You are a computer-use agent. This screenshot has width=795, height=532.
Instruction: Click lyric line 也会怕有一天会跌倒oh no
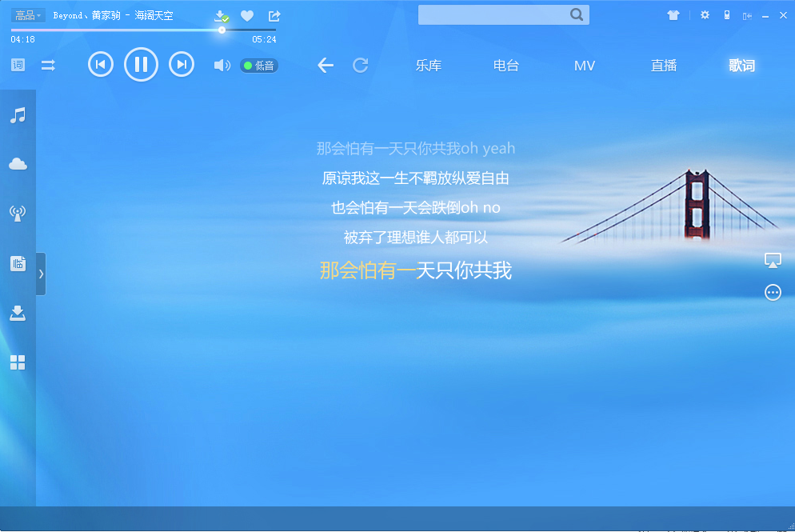pos(416,207)
